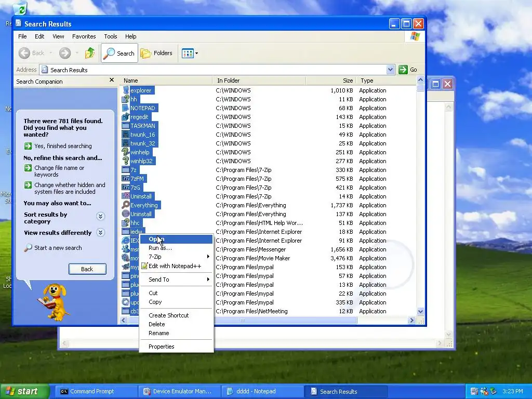Sort by the Type column header
The image size is (532, 399).
point(386,81)
